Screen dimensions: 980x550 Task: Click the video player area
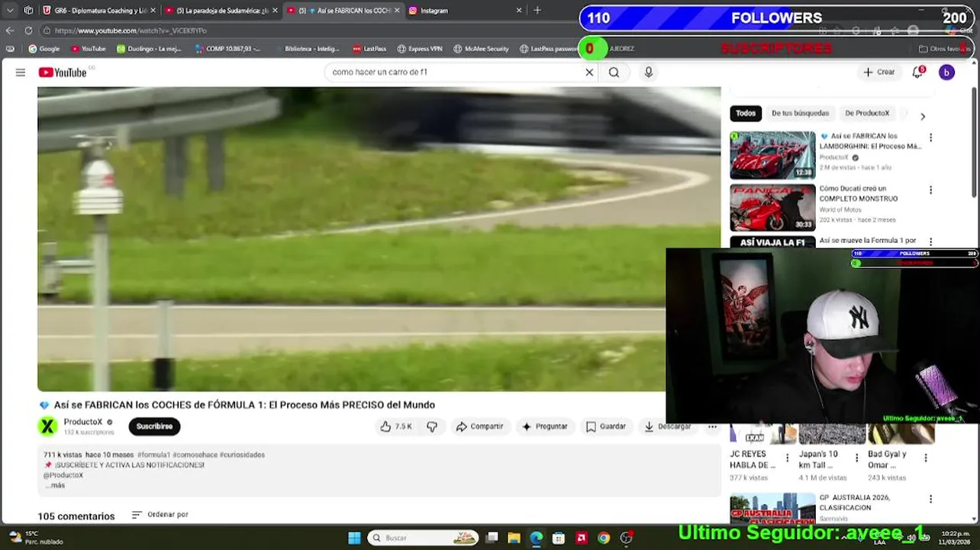[x=379, y=239]
